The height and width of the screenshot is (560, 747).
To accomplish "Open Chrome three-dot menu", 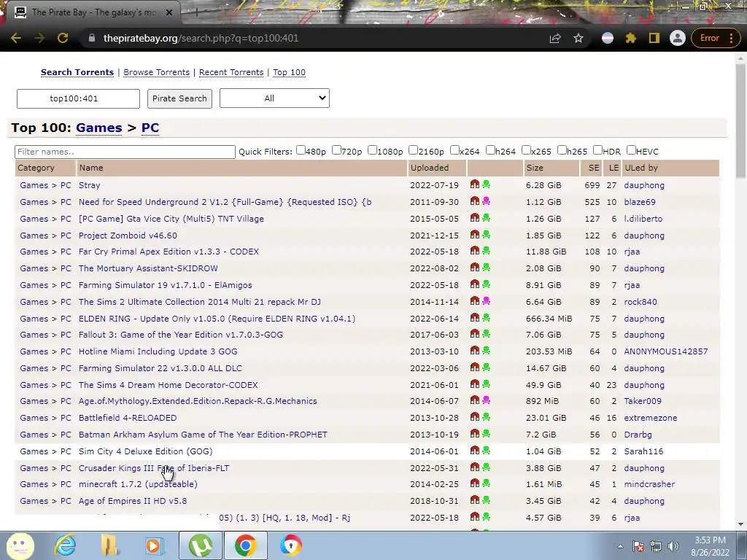I will tap(731, 38).
